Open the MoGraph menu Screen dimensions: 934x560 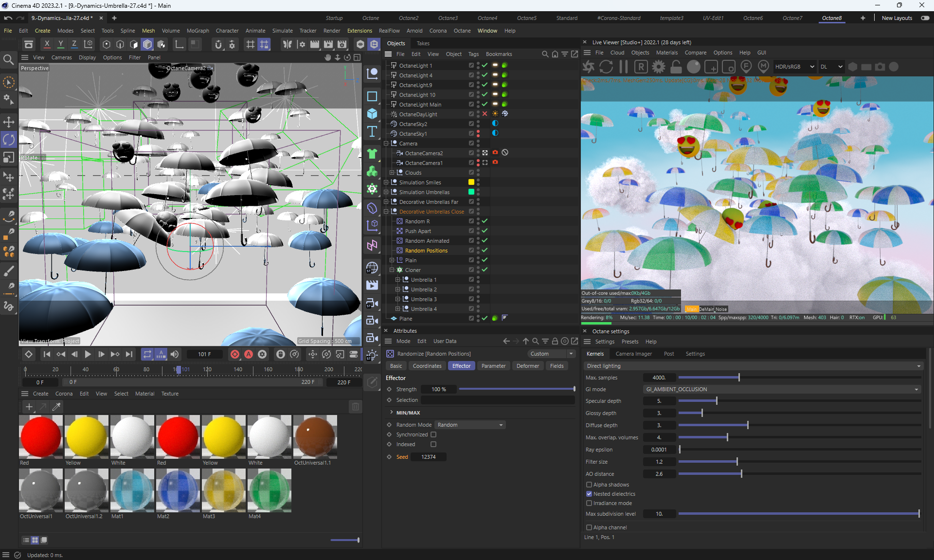point(198,31)
